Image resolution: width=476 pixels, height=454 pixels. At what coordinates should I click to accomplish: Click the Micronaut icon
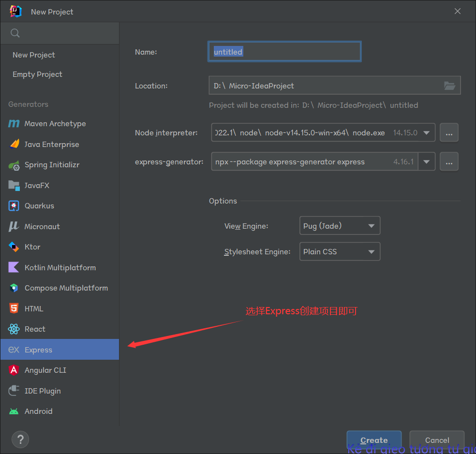point(14,226)
